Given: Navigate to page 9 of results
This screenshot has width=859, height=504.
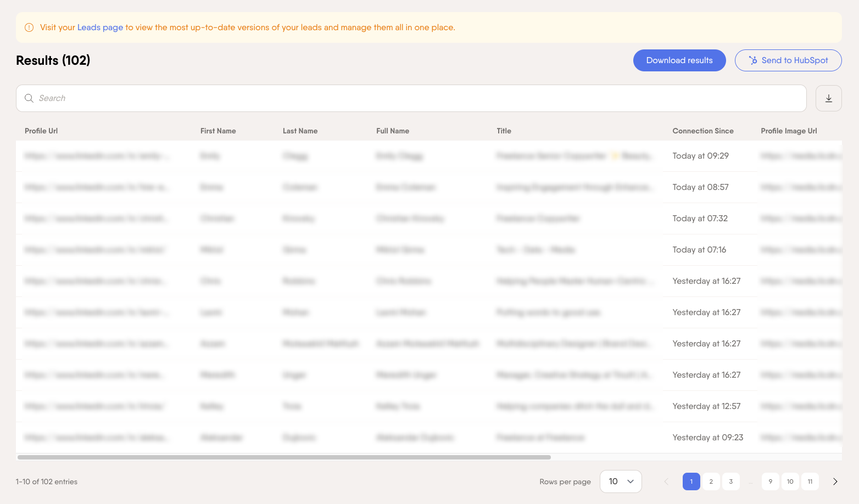Looking at the screenshot, I should pos(770,481).
